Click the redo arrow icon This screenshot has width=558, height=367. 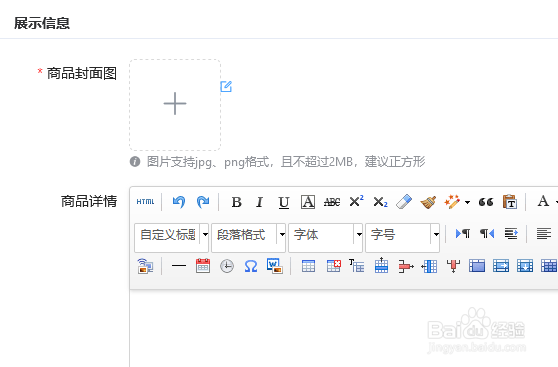(x=203, y=202)
